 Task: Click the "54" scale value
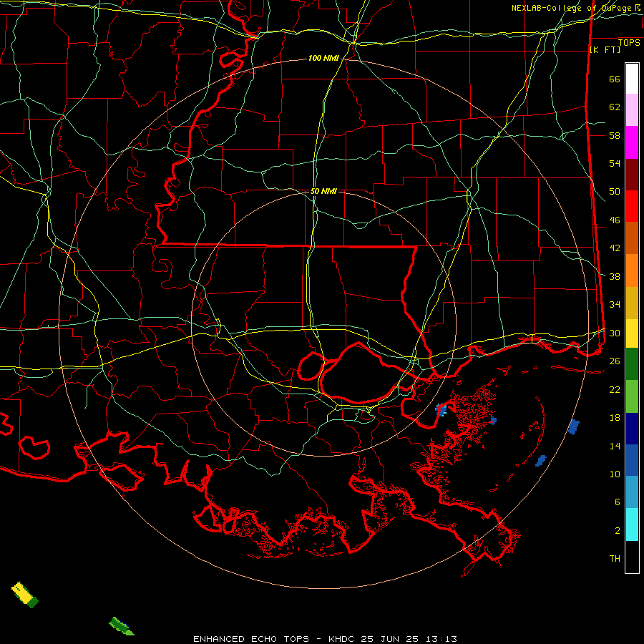[615, 163]
